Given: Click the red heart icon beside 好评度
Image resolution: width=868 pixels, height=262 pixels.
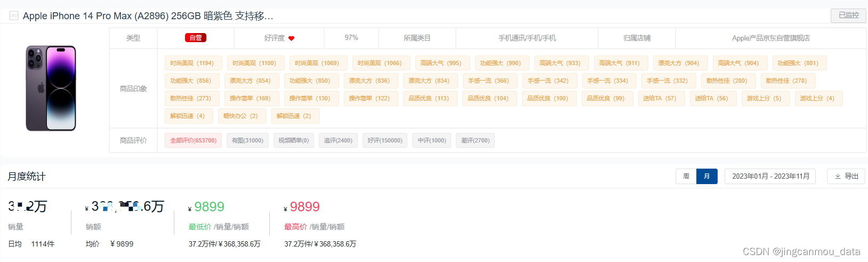Looking at the screenshot, I should tap(291, 38).
